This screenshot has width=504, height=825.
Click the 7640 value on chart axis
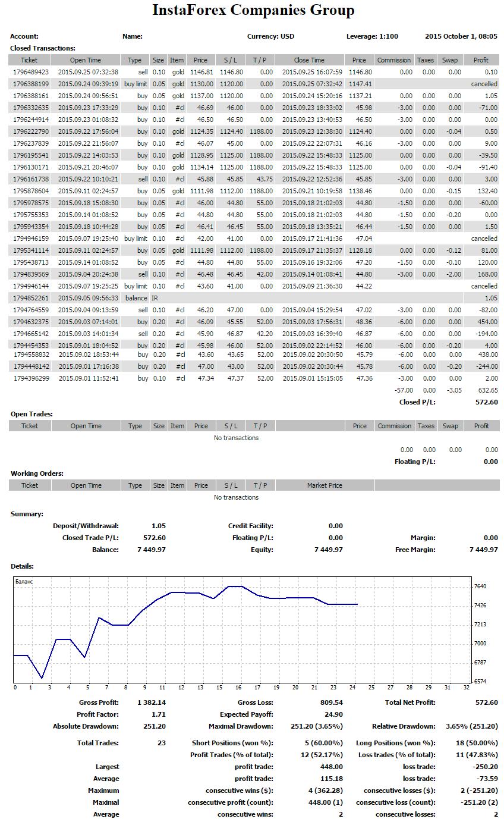[480, 586]
